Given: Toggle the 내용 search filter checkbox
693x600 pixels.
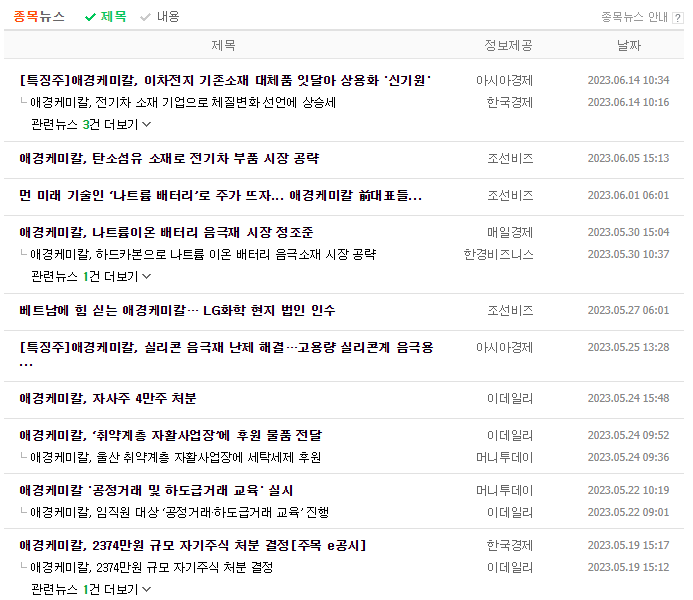Looking at the screenshot, I should (160, 17).
